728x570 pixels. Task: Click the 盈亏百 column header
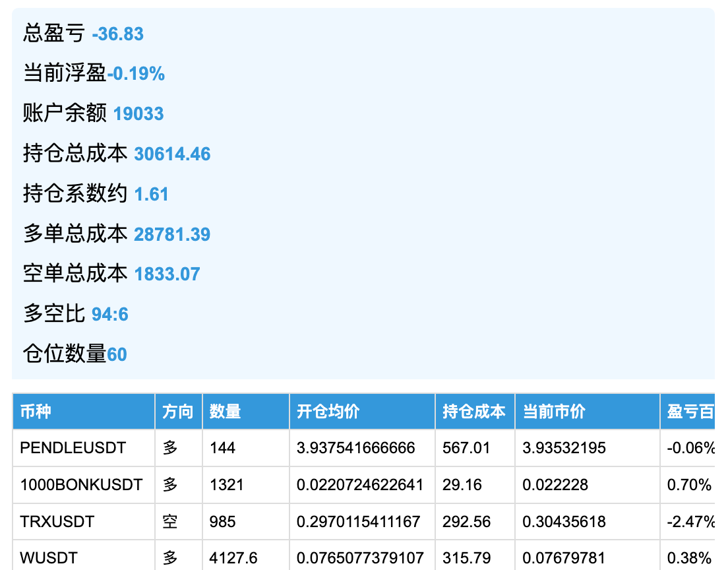click(688, 411)
